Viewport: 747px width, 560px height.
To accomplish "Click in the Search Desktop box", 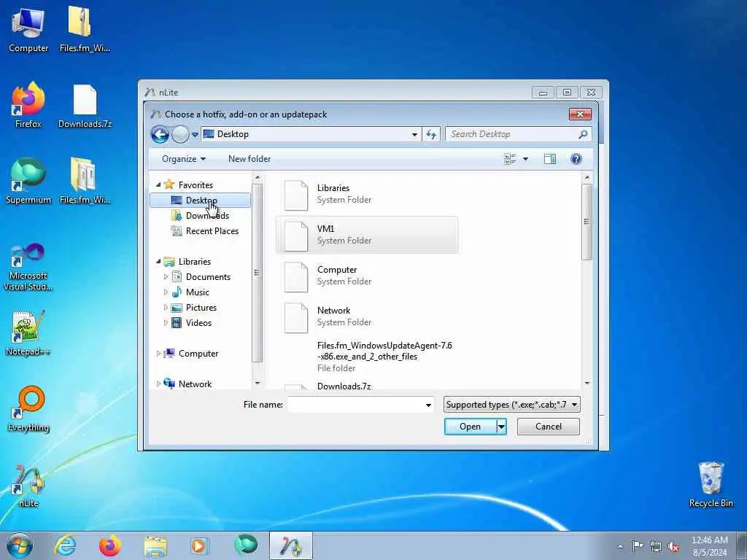I will click(512, 134).
